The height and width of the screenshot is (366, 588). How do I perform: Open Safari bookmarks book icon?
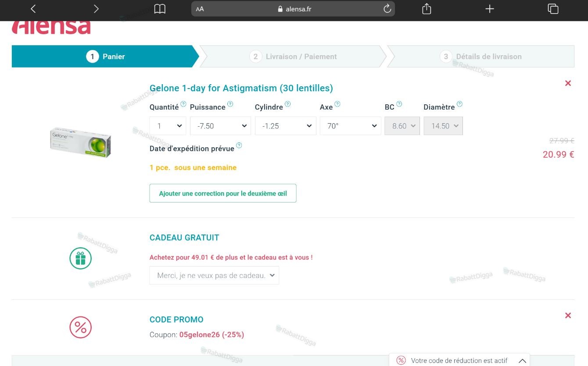coord(160,9)
